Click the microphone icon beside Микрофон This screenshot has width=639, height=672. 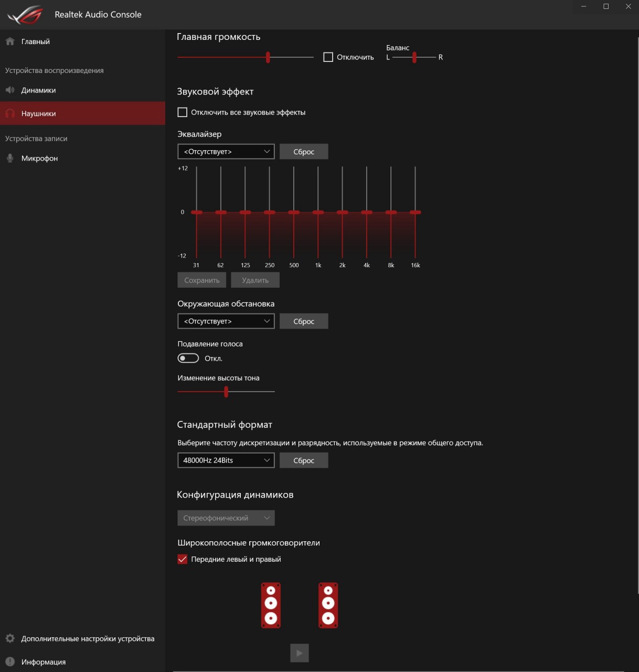coord(10,158)
